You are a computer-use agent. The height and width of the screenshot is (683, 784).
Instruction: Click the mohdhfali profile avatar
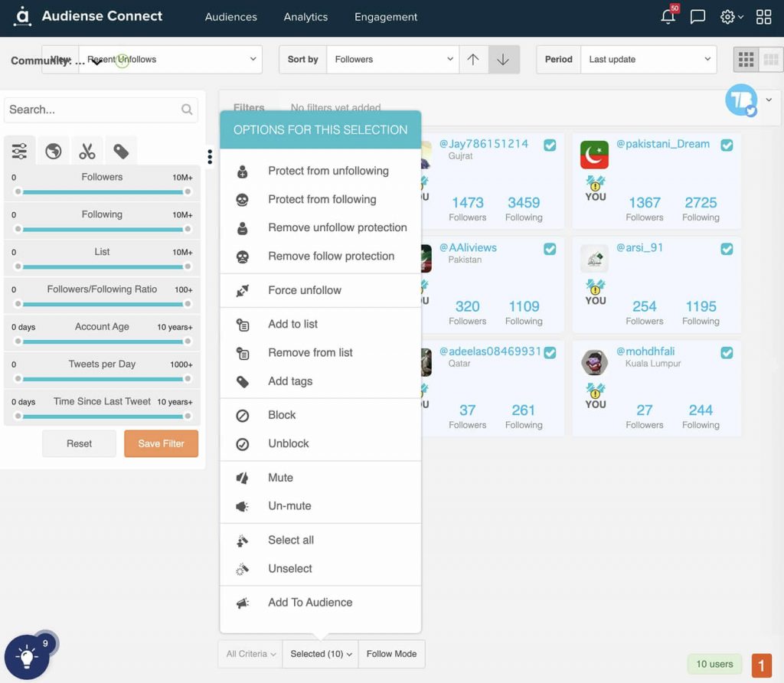(594, 362)
